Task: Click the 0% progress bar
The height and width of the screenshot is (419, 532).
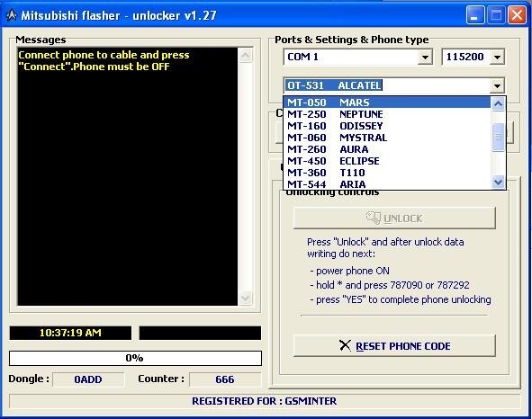Action: click(135, 359)
